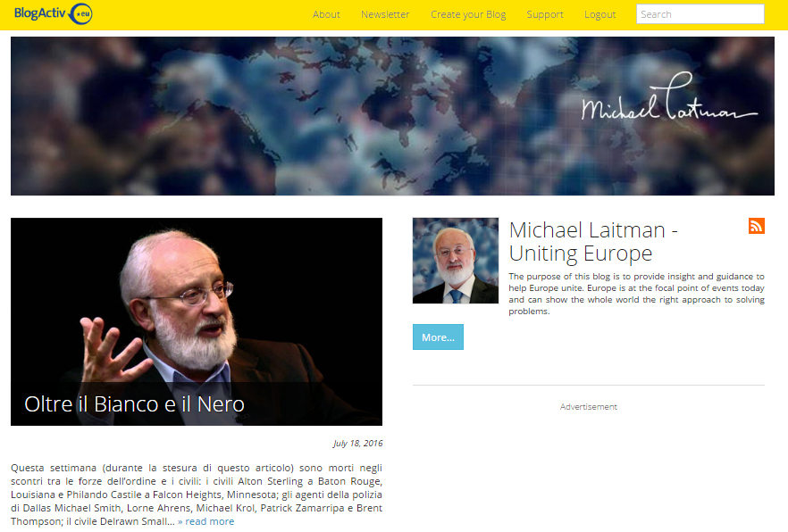
Task: Open the BlogActiv.eu logo homepage
Action: coord(54,13)
